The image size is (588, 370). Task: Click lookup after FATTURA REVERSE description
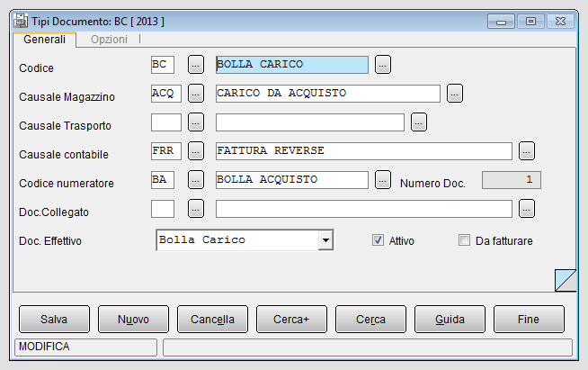(527, 151)
